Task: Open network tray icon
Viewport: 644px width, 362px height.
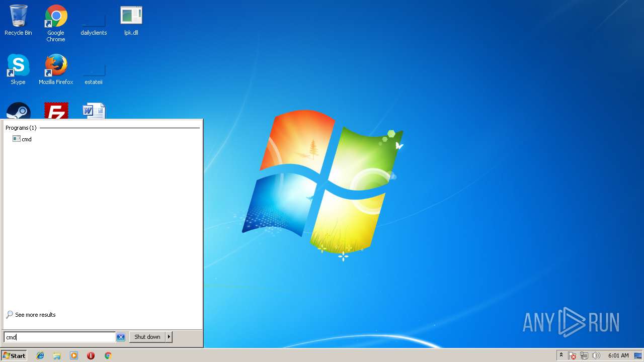Action: tap(584, 355)
